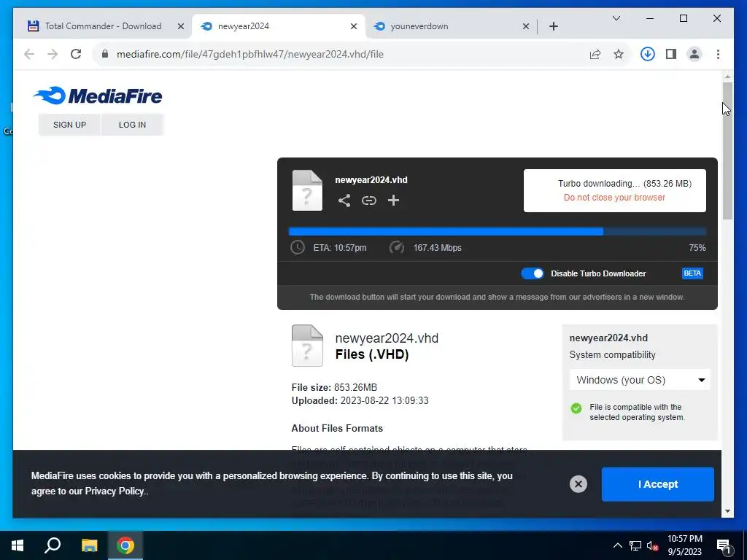Click the network tray icon
The height and width of the screenshot is (560, 747).
(x=635, y=545)
